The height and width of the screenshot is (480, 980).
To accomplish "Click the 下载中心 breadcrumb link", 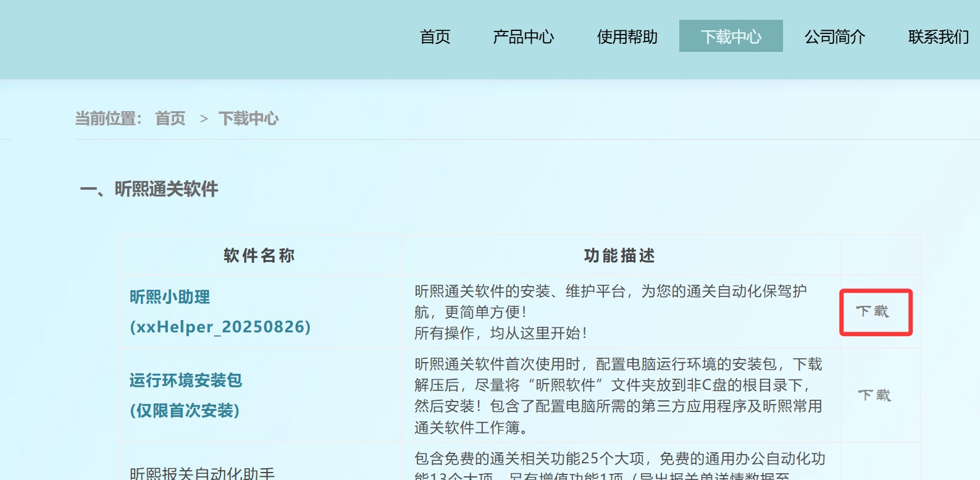I will [x=248, y=119].
